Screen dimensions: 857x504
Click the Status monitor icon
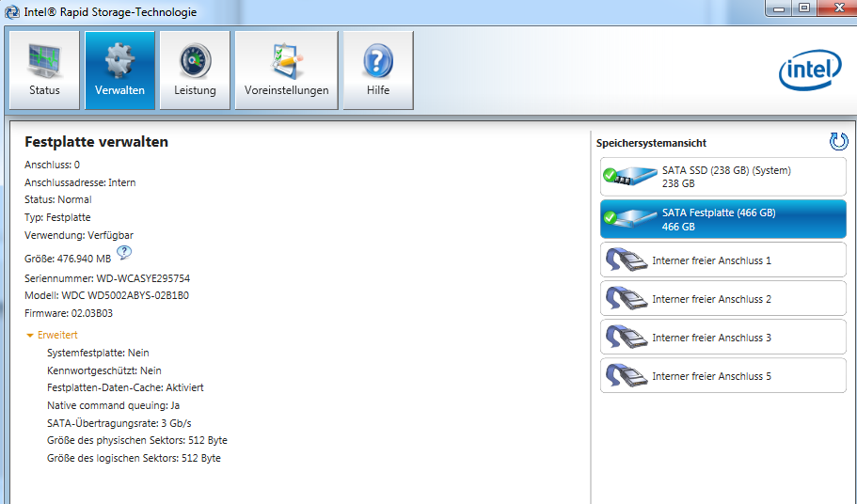[44, 59]
